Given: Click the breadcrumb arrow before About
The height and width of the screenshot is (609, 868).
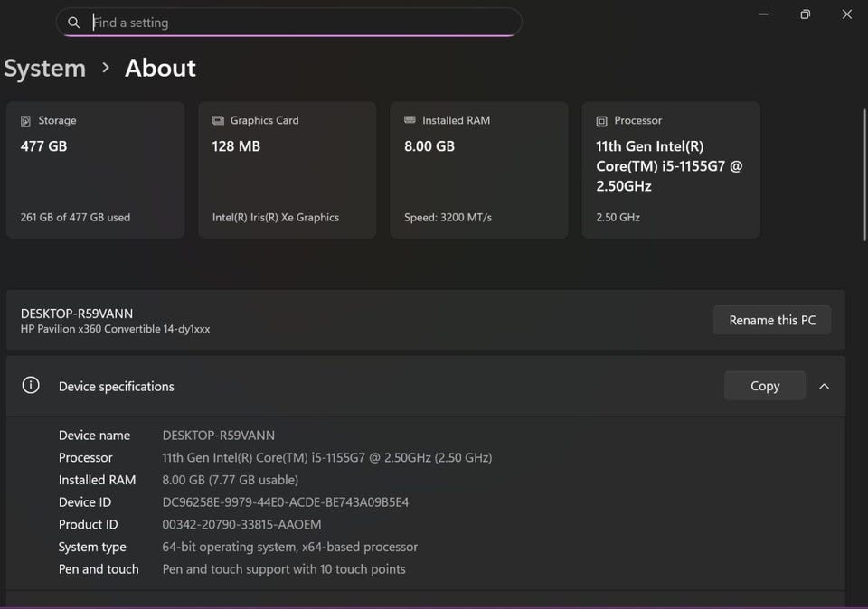Looking at the screenshot, I should (106, 68).
